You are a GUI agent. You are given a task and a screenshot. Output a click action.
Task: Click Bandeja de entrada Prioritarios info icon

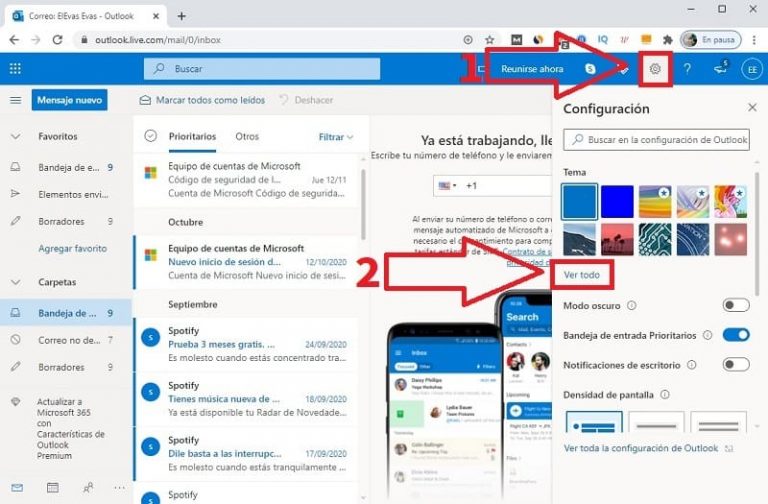(707, 335)
